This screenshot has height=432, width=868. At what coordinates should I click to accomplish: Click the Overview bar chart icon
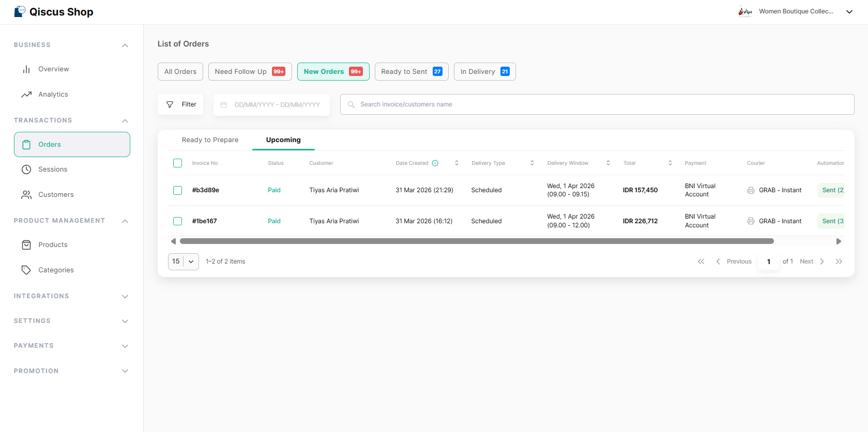[x=26, y=69]
